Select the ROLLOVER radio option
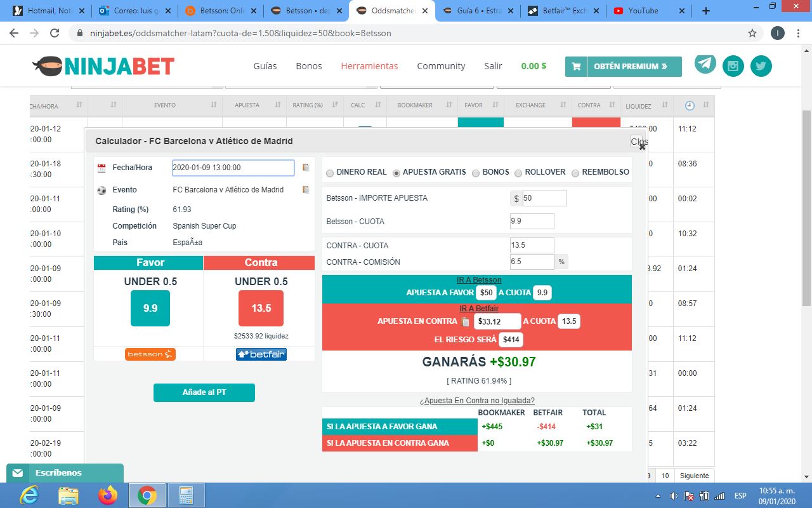 click(x=518, y=173)
